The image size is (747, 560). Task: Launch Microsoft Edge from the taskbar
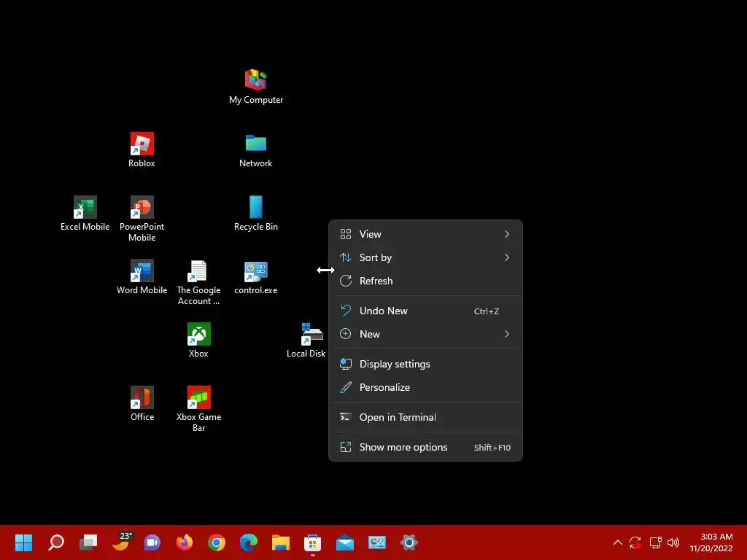tap(249, 542)
